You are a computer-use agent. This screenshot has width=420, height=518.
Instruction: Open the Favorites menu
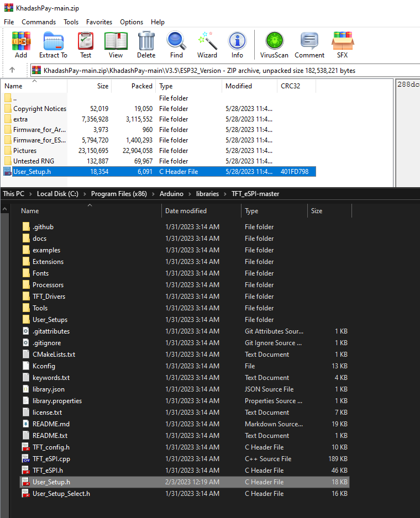coord(99,22)
